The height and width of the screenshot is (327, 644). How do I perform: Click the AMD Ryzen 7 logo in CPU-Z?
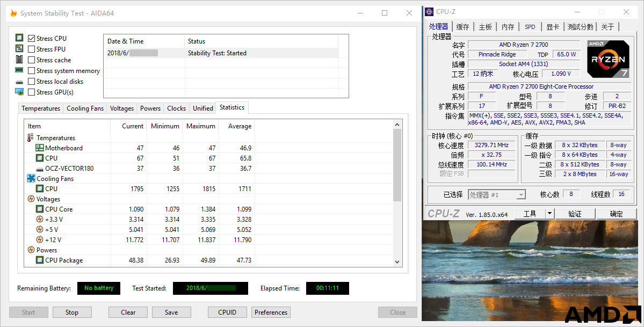[608, 59]
